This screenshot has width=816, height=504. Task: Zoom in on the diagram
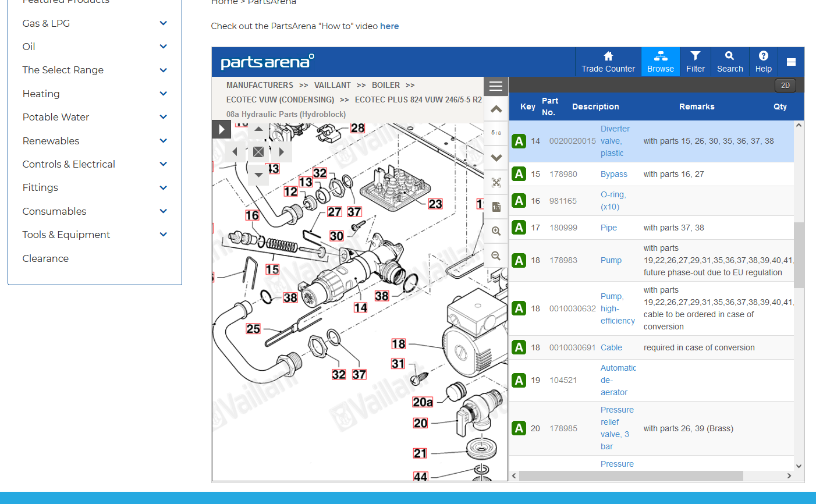pyautogui.click(x=496, y=231)
